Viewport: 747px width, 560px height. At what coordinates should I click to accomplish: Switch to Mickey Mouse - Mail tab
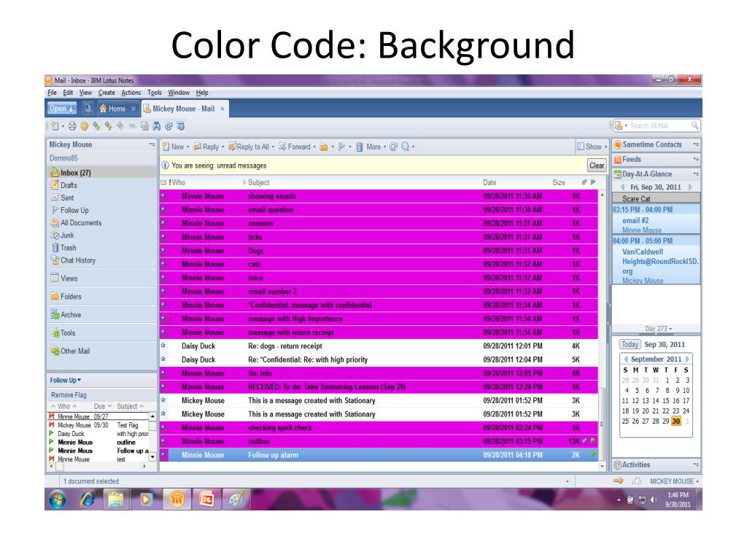(184, 109)
